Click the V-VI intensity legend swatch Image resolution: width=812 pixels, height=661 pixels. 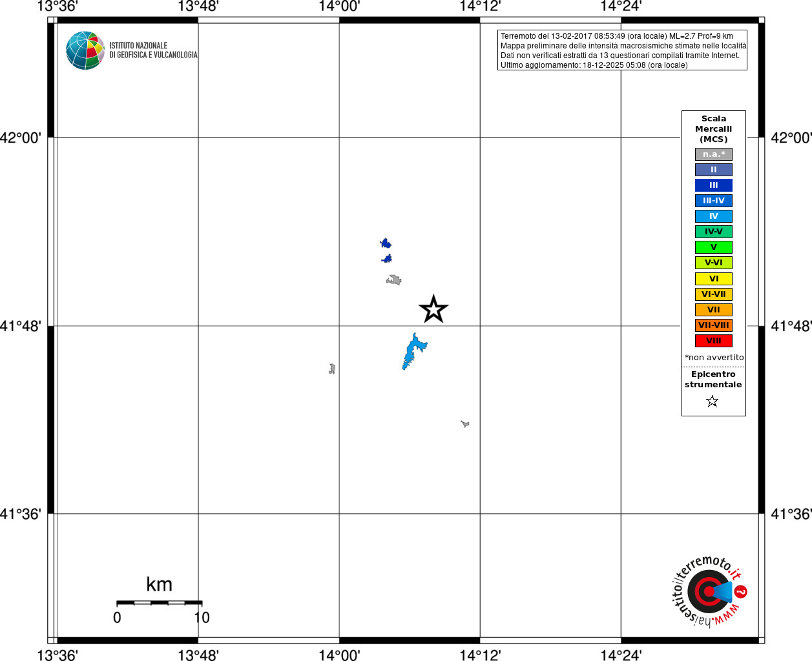pos(714,263)
